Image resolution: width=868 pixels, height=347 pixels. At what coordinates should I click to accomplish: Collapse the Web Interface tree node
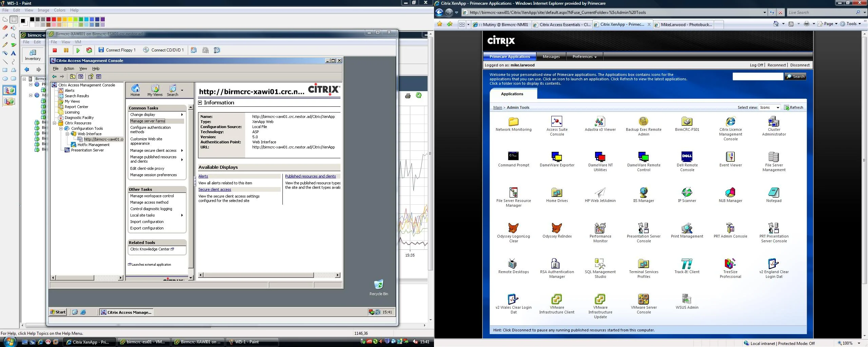(x=67, y=134)
